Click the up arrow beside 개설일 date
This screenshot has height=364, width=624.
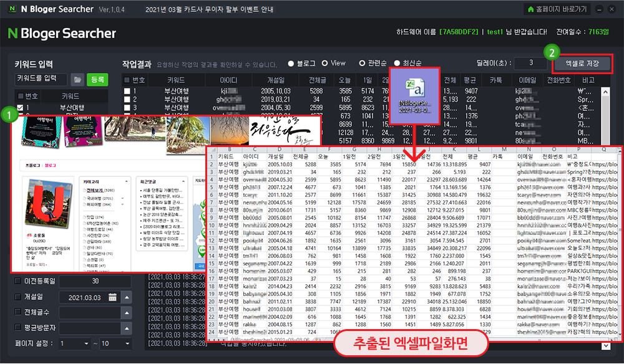point(127,297)
